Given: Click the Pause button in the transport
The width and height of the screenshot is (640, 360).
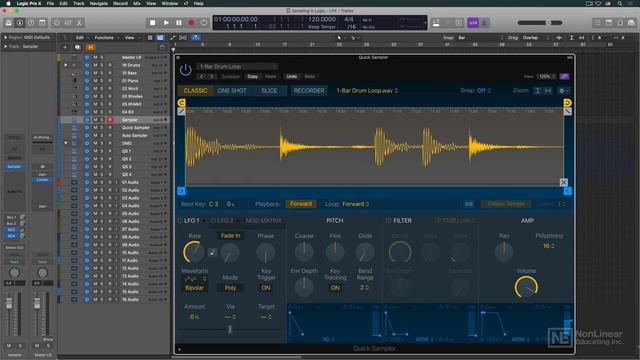Looking at the screenshot, I should [x=179, y=23].
